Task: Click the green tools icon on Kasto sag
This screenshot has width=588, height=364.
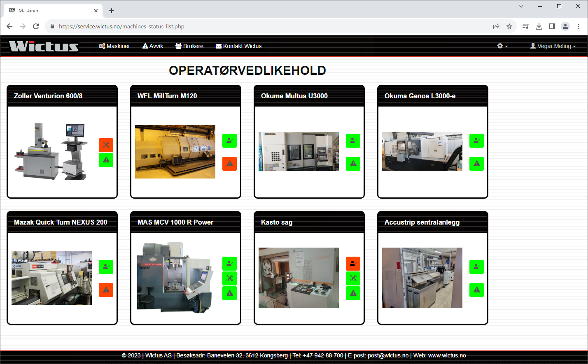Action: click(x=353, y=278)
